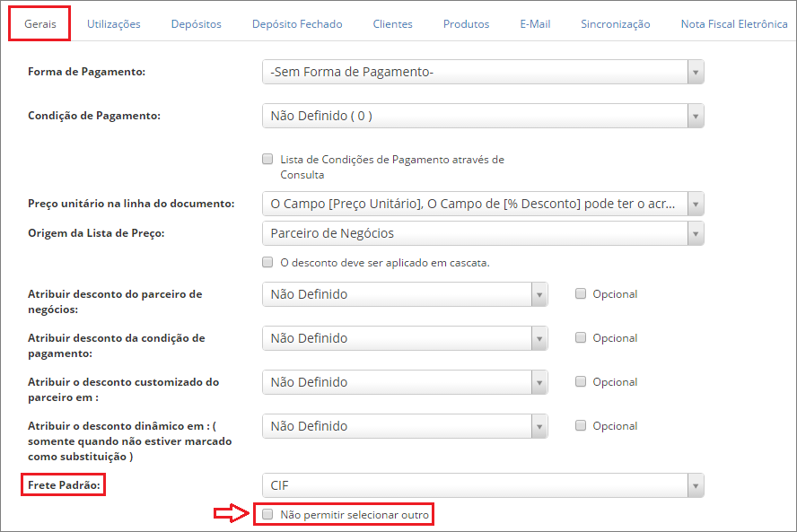Viewport: 797px width, 532px height.
Task: Open the desconto dinâmico dropdown
Action: point(405,426)
